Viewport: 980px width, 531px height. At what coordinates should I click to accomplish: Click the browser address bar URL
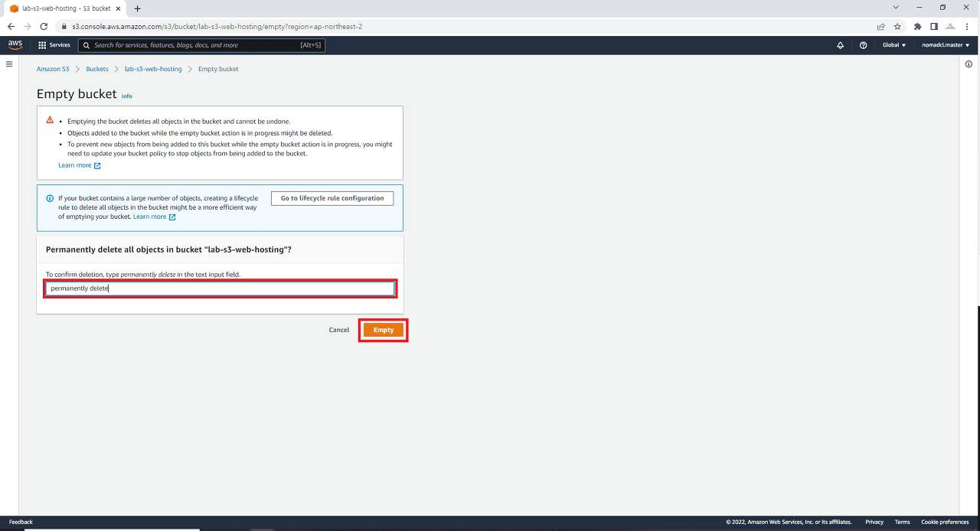[217, 26]
